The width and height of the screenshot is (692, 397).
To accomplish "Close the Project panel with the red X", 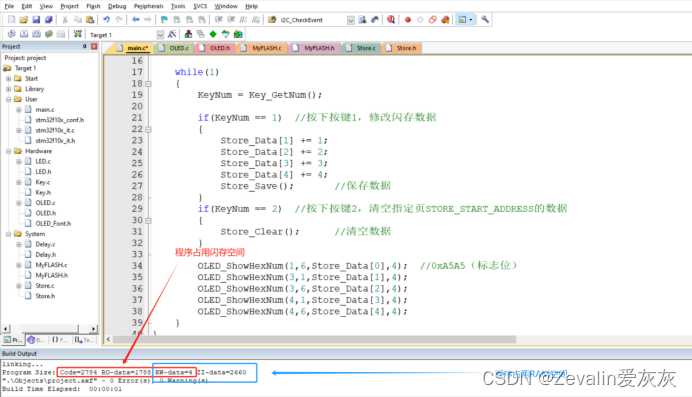I will [94, 46].
